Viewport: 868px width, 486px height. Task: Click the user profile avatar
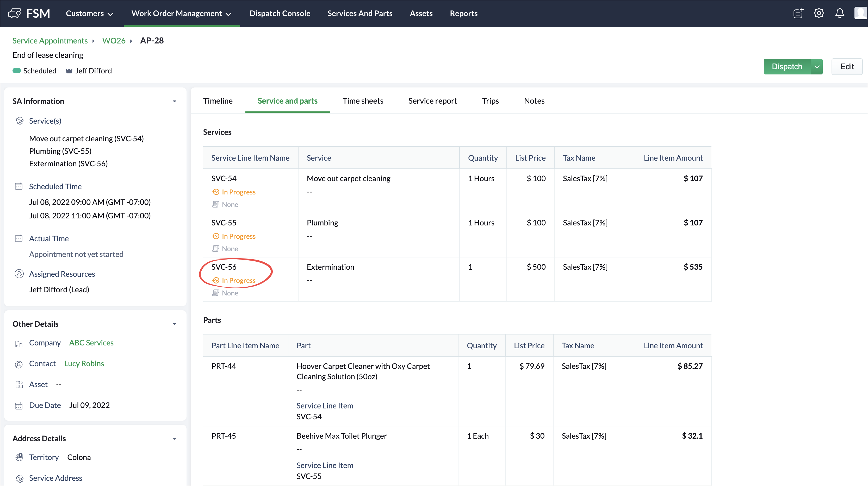point(860,14)
